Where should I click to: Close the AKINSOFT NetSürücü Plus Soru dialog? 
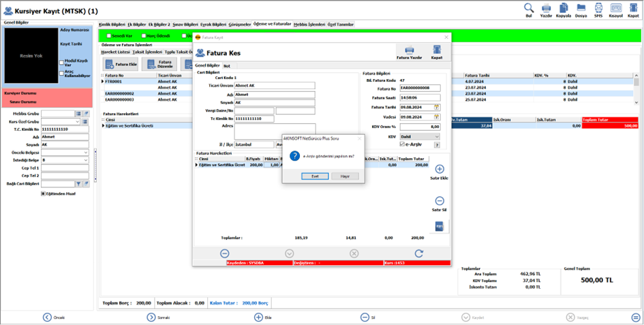359,138
